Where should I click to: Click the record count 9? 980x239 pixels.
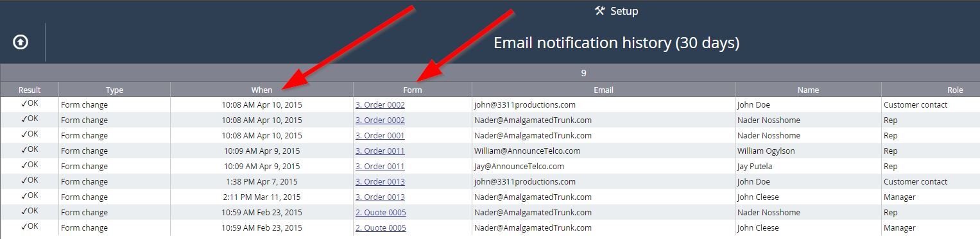point(583,73)
